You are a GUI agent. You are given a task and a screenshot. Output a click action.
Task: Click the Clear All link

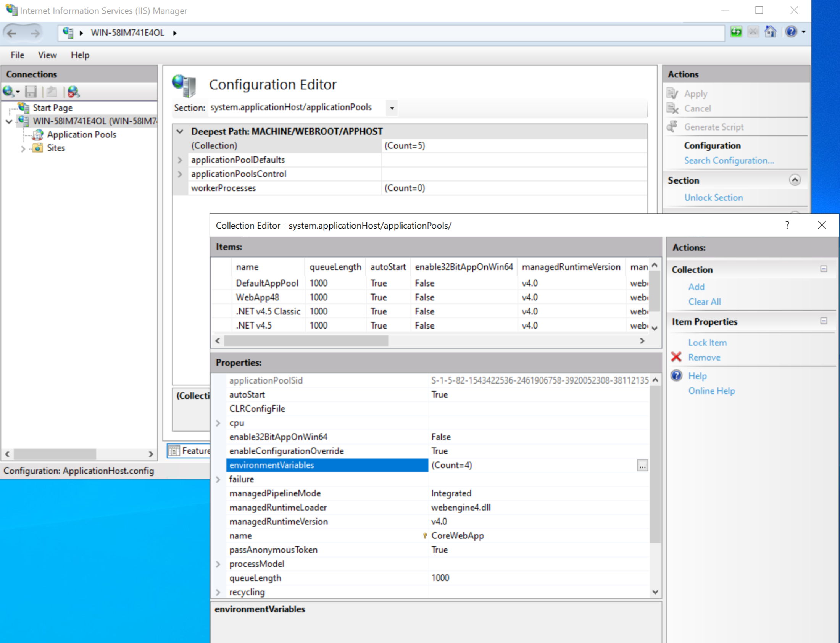pyautogui.click(x=704, y=301)
